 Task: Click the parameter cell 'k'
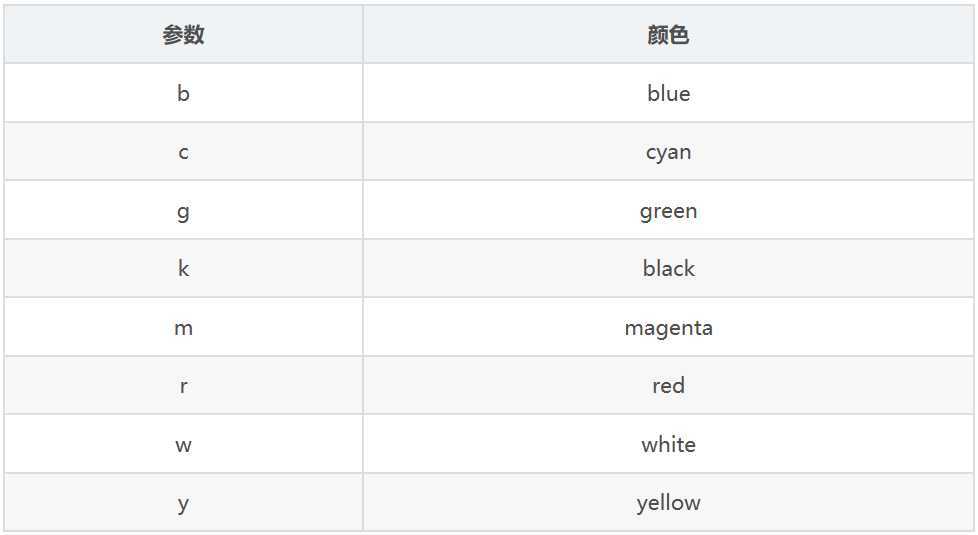[x=183, y=268]
